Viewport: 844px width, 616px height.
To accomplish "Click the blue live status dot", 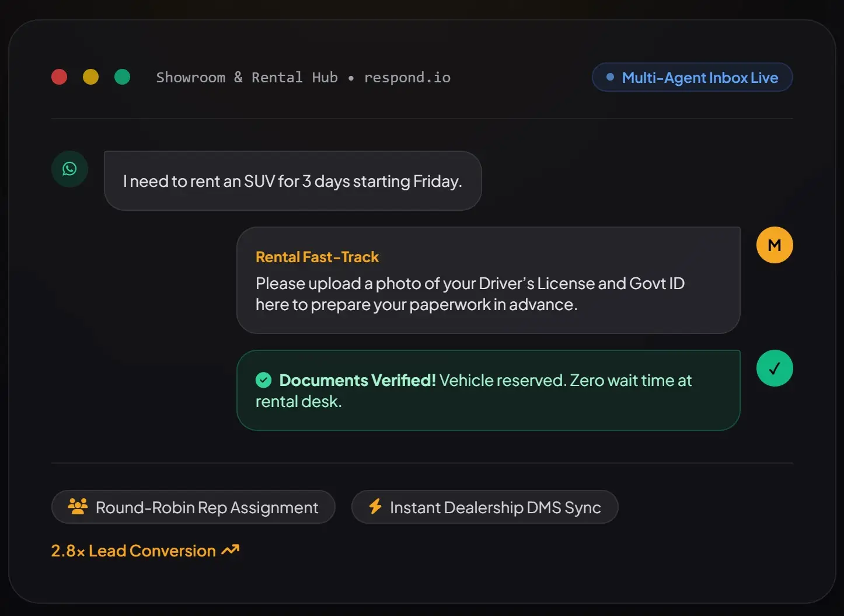I will coord(610,77).
